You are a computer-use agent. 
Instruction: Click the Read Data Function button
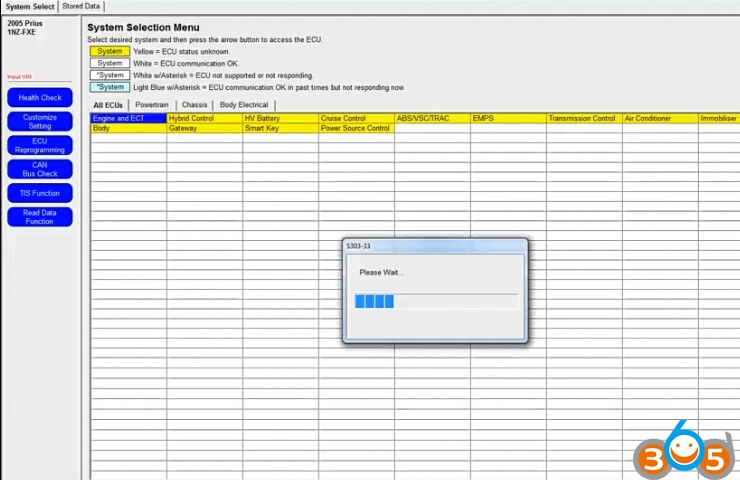coord(40,217)
